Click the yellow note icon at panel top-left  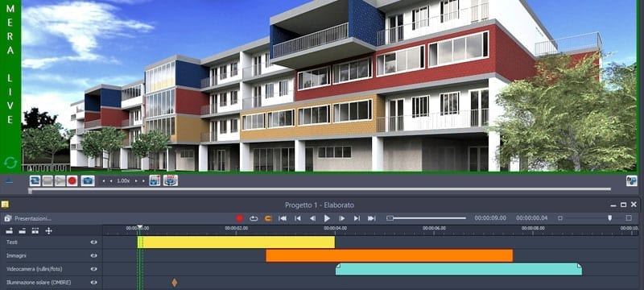point(5,205)
